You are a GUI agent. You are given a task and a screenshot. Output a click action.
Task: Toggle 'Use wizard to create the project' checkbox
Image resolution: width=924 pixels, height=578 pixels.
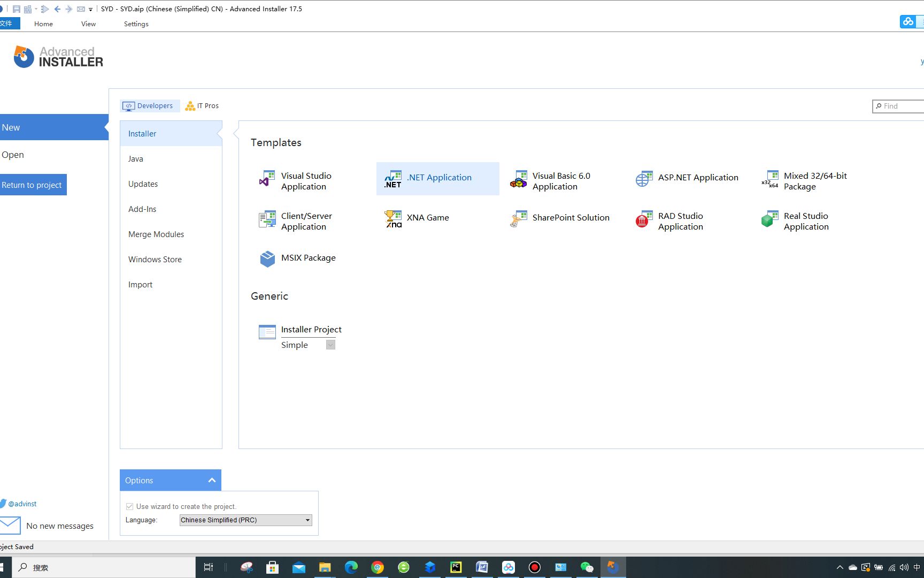coord(129,506)
